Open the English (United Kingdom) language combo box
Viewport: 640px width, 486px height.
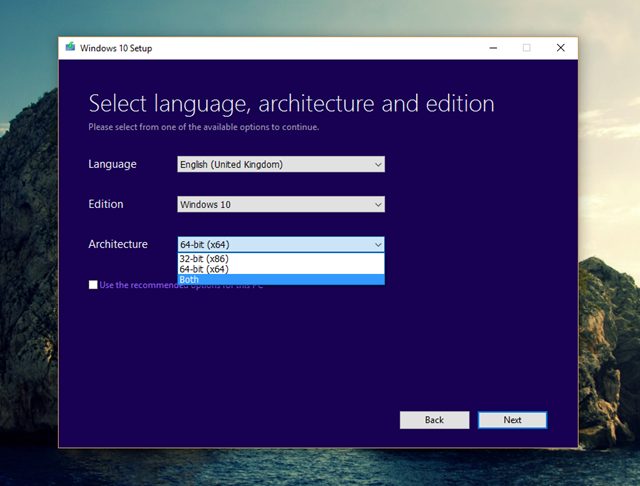270,164
